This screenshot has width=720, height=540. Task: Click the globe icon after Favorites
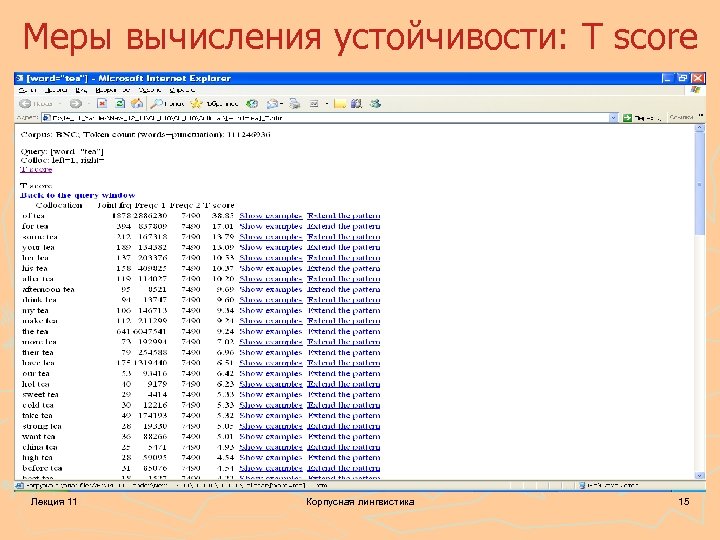(x=252, y=104)
